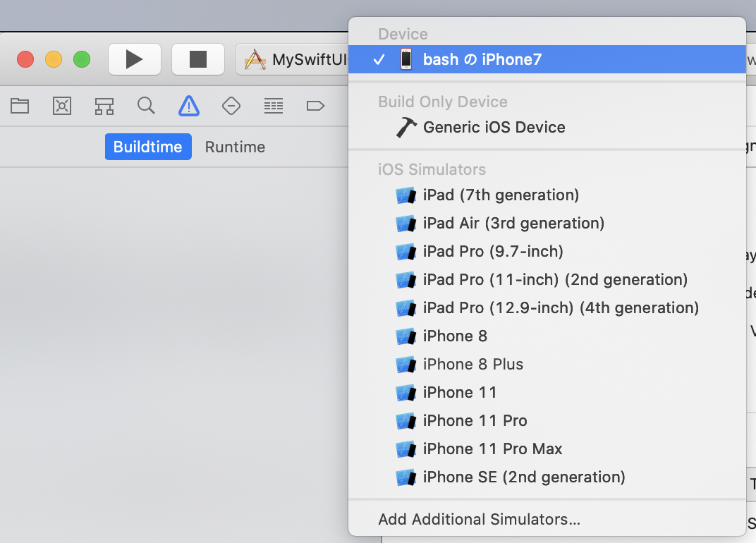Select iPhone 8 Plus simulator
This screenshot has width=756, height=543.
click(547, 364)
